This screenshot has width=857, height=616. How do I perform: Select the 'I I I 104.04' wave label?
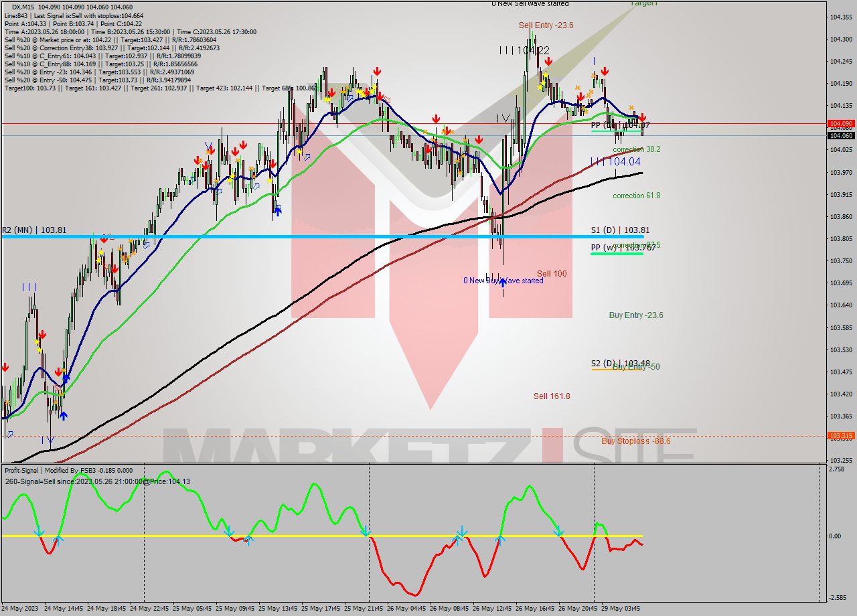tap(615, 161)
